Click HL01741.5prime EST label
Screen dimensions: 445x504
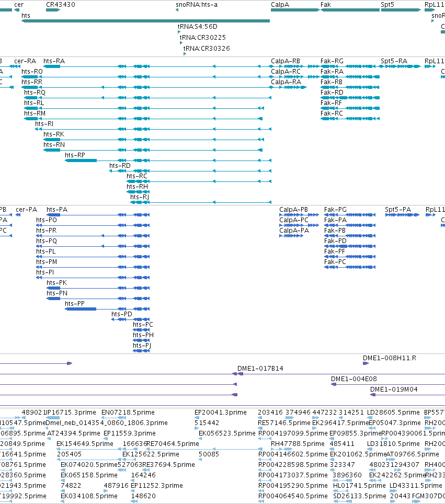point(359,485)
